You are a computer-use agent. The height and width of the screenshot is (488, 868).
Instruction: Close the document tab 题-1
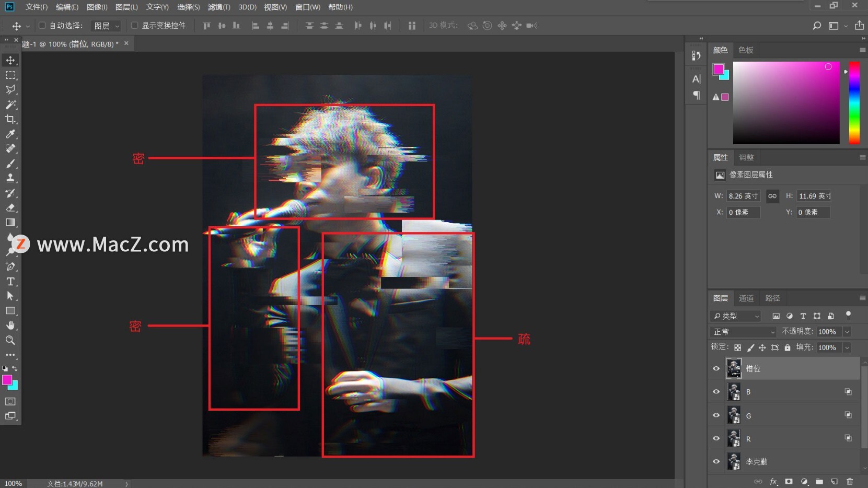click(126, 43)
